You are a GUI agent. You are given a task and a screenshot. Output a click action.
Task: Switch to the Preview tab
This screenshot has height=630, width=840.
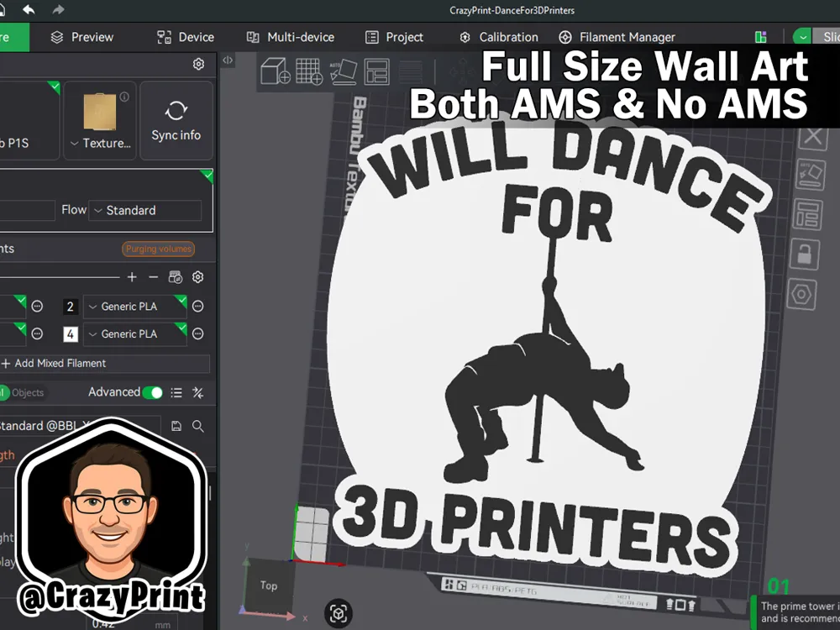82,37
